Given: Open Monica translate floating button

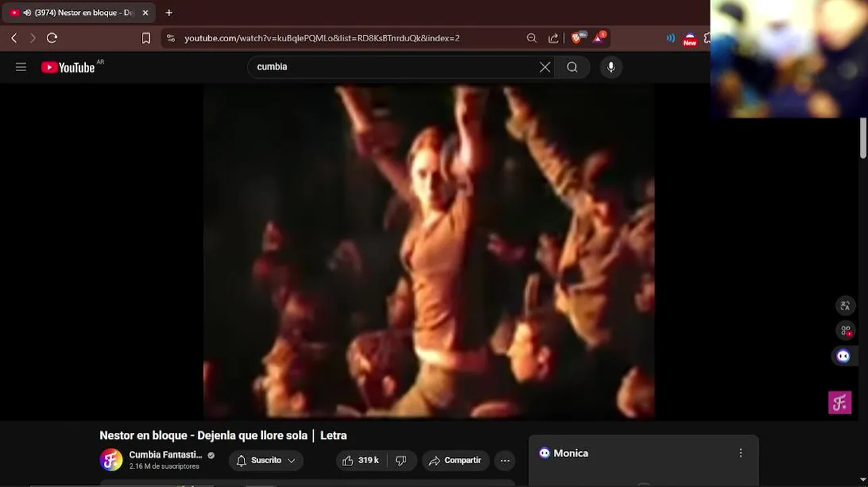Looking at the screenshot, I should click(x=845, y=306).
